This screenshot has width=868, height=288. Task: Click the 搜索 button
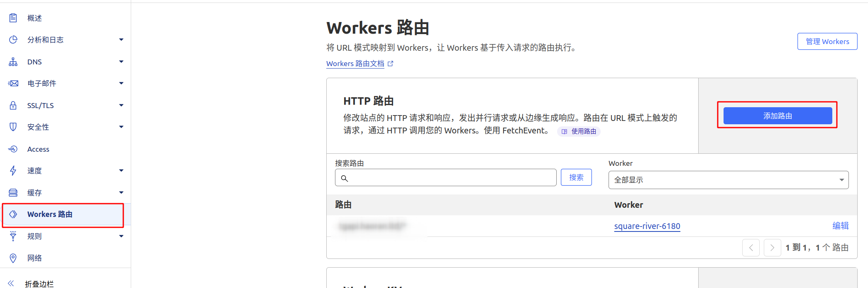576,177
